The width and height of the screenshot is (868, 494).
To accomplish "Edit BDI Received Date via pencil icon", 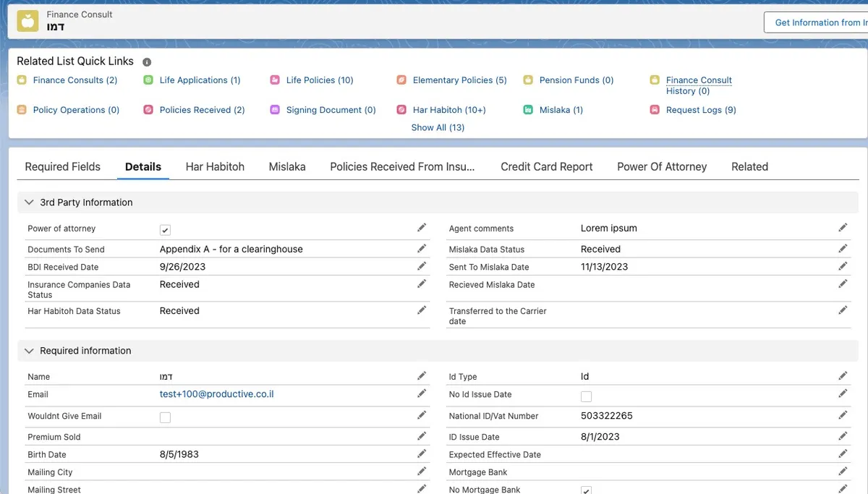I will point(422,266).
